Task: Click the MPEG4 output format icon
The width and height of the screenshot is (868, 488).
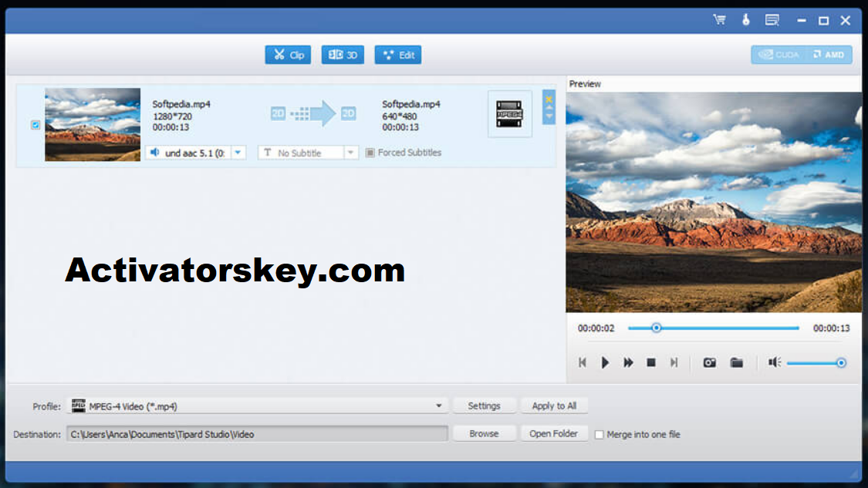Action: 509,114
